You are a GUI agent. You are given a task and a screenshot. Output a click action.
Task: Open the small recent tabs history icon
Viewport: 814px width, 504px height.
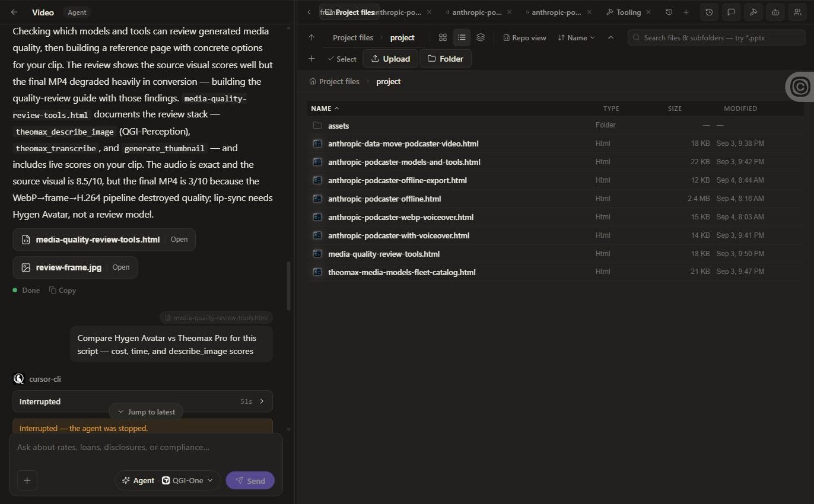coord(669,12)
